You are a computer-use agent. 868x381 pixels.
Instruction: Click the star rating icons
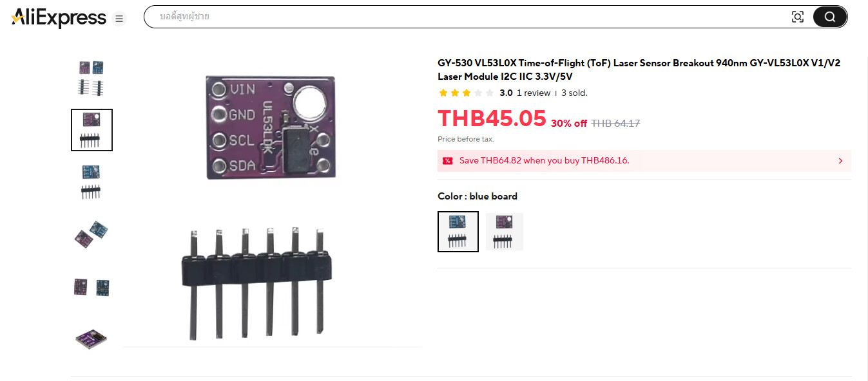point(466,93)
